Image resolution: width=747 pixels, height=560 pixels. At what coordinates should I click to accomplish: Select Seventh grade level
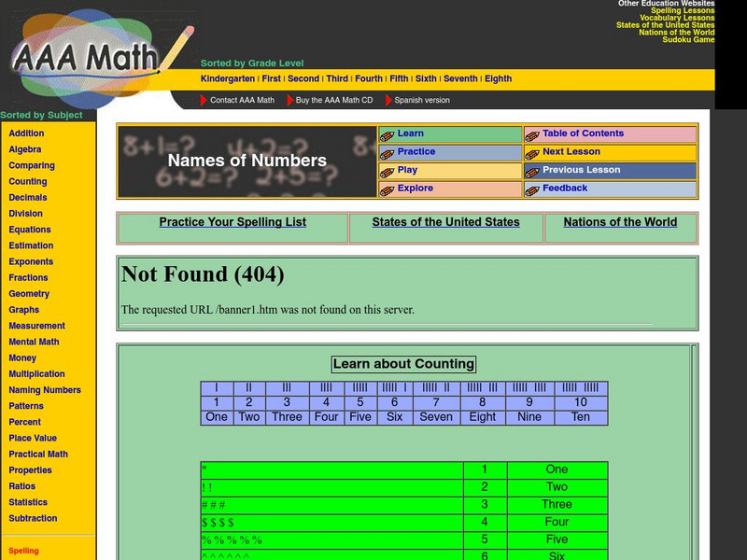tap(460, 78)
